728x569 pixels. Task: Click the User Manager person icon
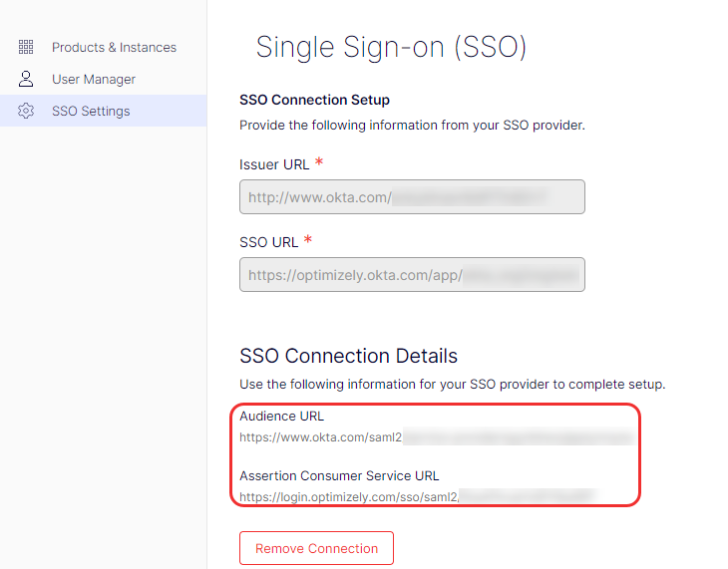(26, 79)
